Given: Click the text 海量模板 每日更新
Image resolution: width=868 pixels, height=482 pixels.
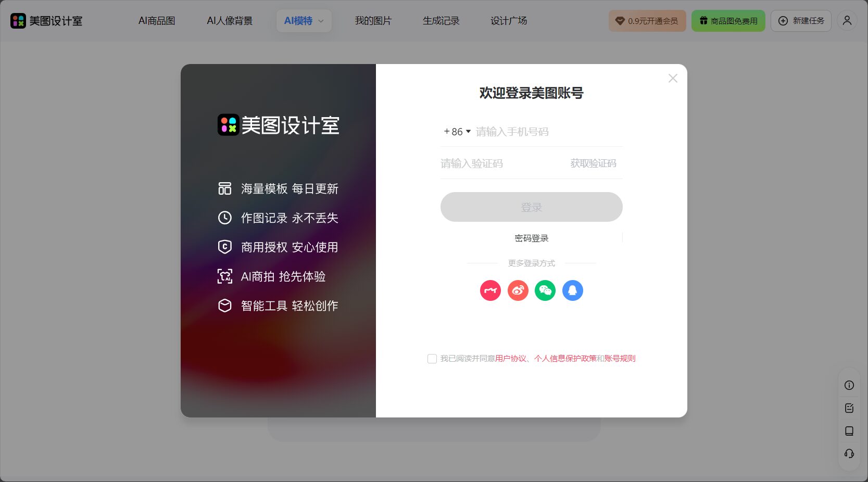Looking at the screenshot, I should [290, 188].
